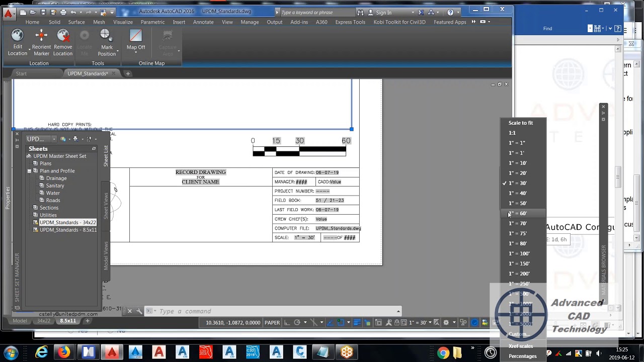Toggle lineweight display in status bar
This screenshot has height=362, width=644.
point(357,322)
